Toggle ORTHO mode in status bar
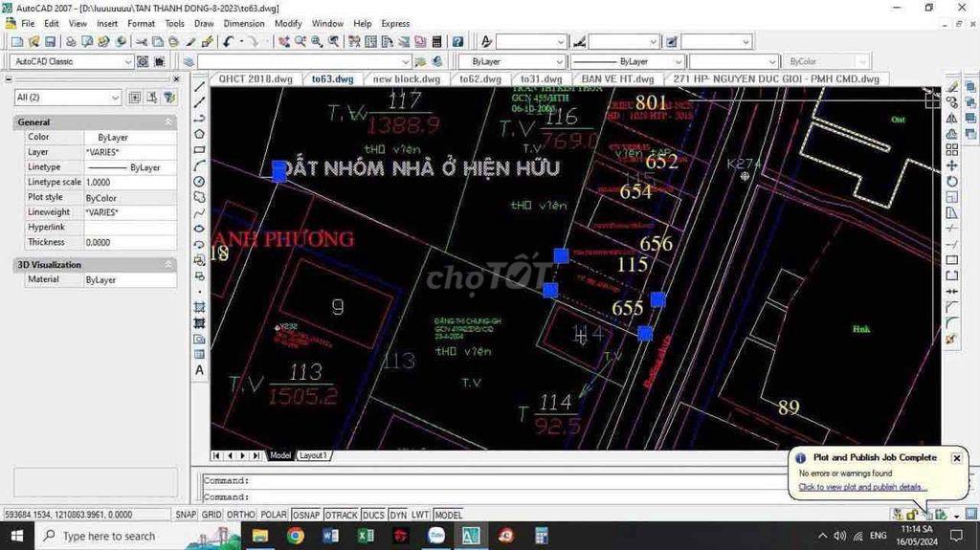This screenshot has height=550, width=980. (x=240, y=515)
